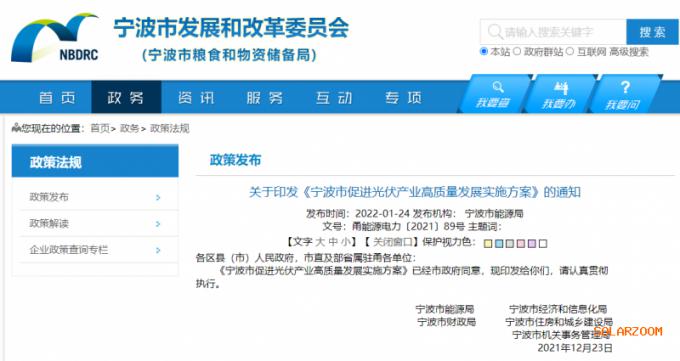The height and width of the screenshot is (361, 680).
Task: Expand the 政策解读 sidebar arrow
Action: coord(158,224)
